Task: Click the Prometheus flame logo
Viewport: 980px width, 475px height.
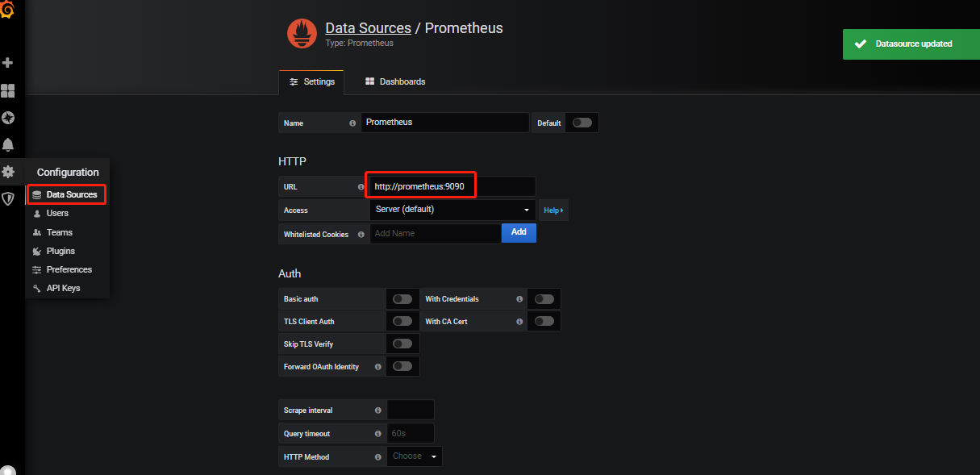Action: point(302,33)
